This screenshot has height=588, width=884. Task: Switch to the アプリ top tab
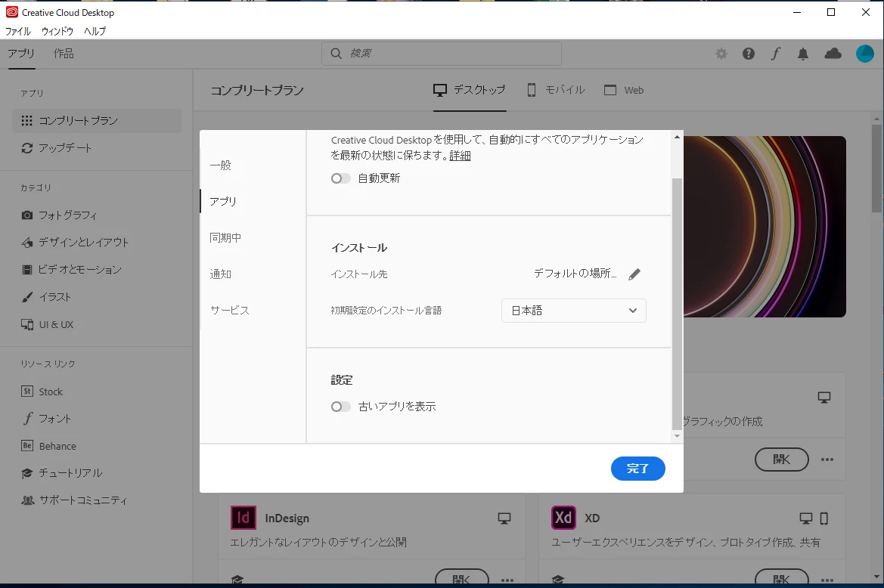21,54
